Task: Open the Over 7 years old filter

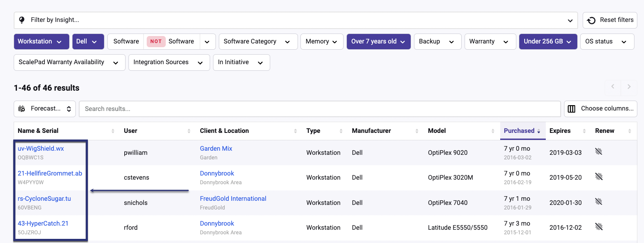Action: coord(378,41)
